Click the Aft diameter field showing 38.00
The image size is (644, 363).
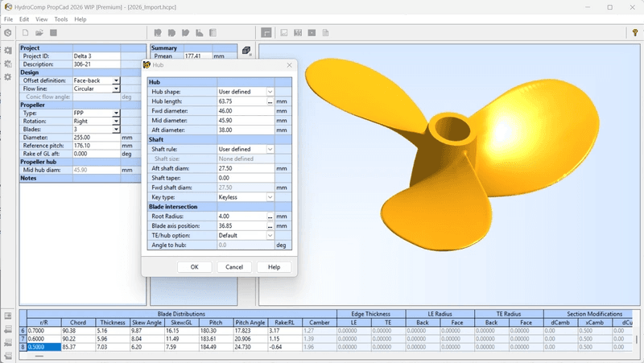246,130
